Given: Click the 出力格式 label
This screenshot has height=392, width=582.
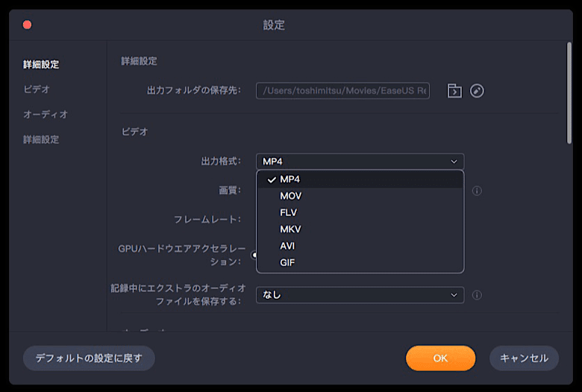Looking at the screenshot, I should 221,161.
